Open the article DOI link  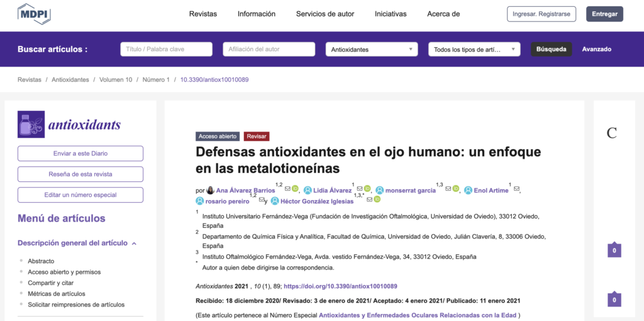(x=340, y=286)
